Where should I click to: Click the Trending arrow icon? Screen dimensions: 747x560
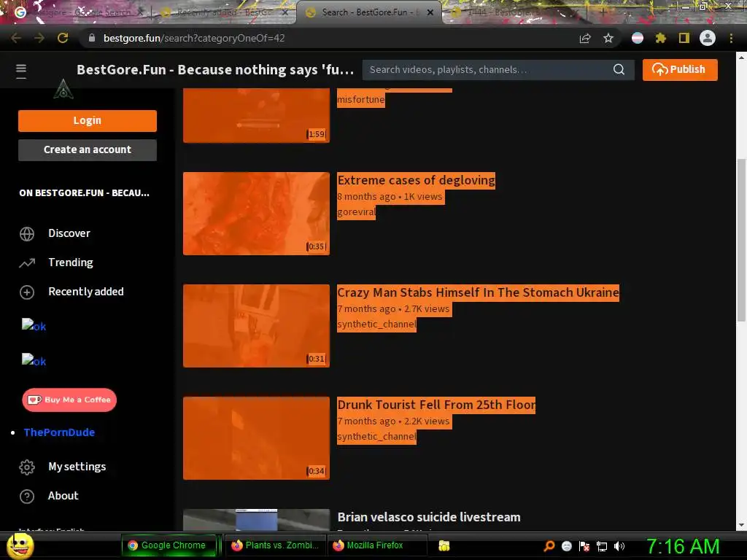[x=27, y=262]
